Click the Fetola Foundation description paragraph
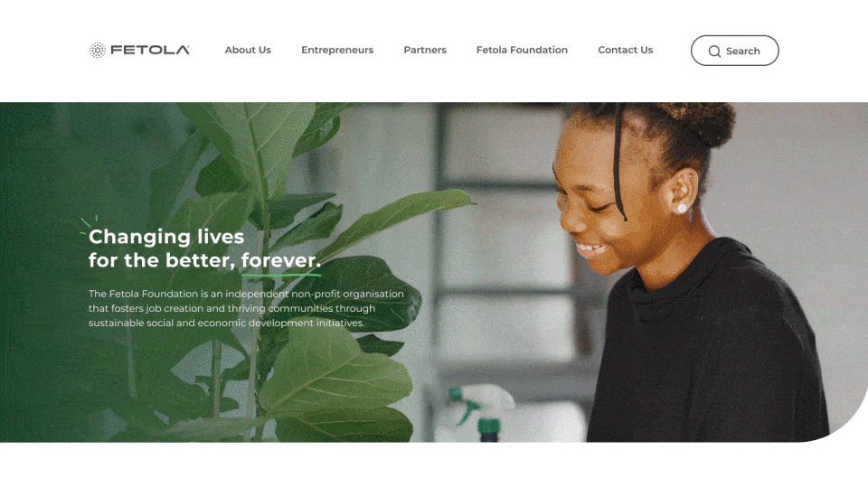 246,308
